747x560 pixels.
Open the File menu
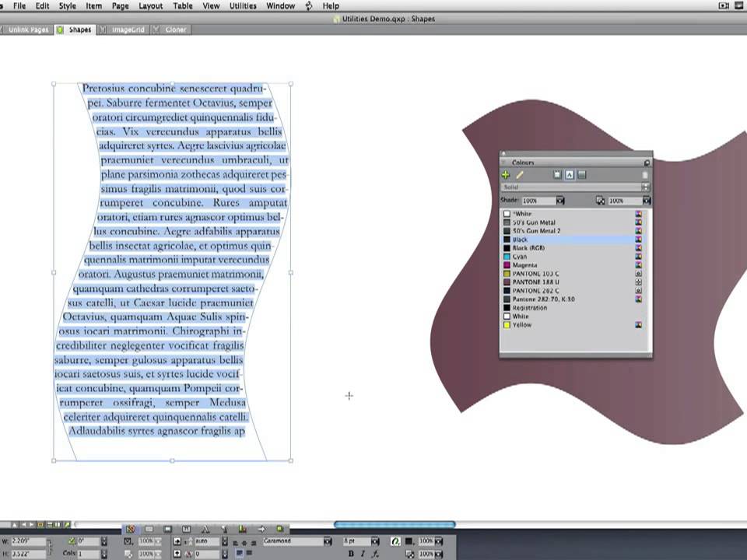click(x=19, y=5)
